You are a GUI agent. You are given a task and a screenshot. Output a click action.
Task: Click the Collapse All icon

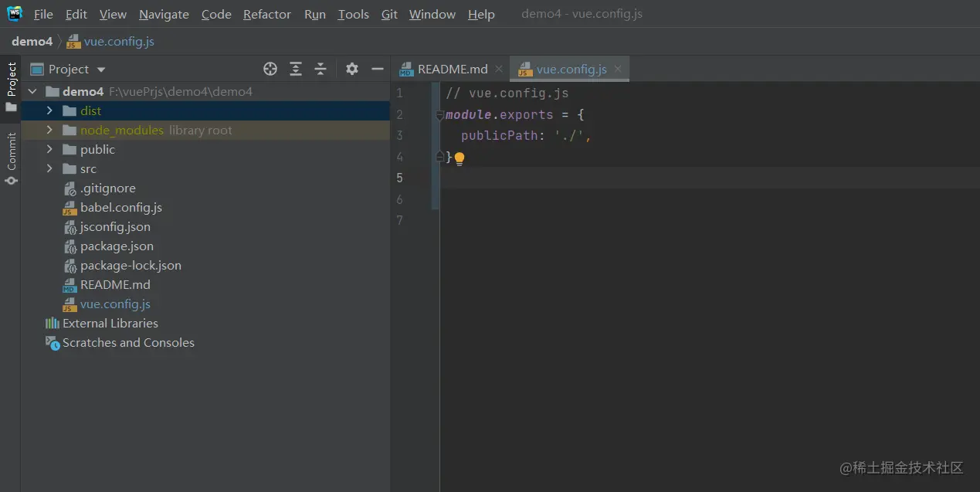tap(320, 69)
